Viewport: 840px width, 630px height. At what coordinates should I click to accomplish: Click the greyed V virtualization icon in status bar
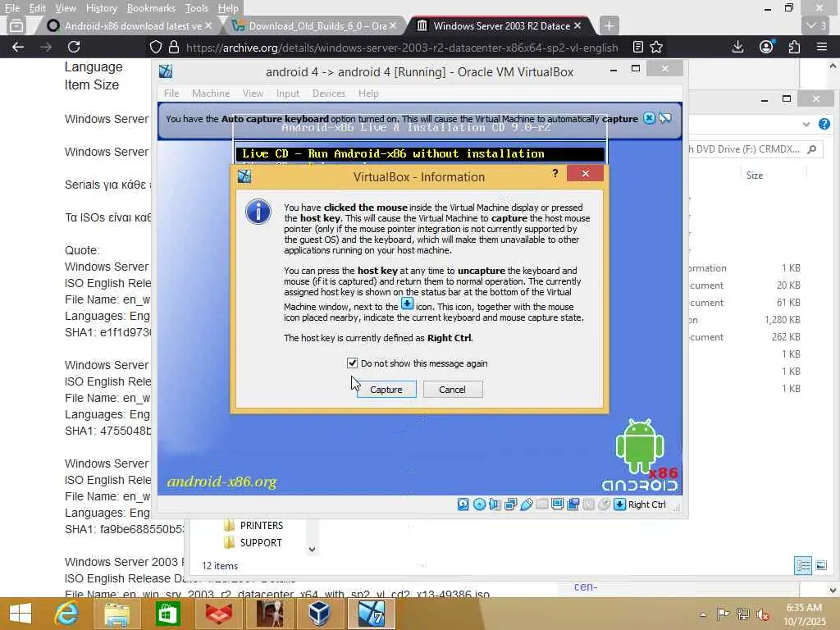click(588, 504)
